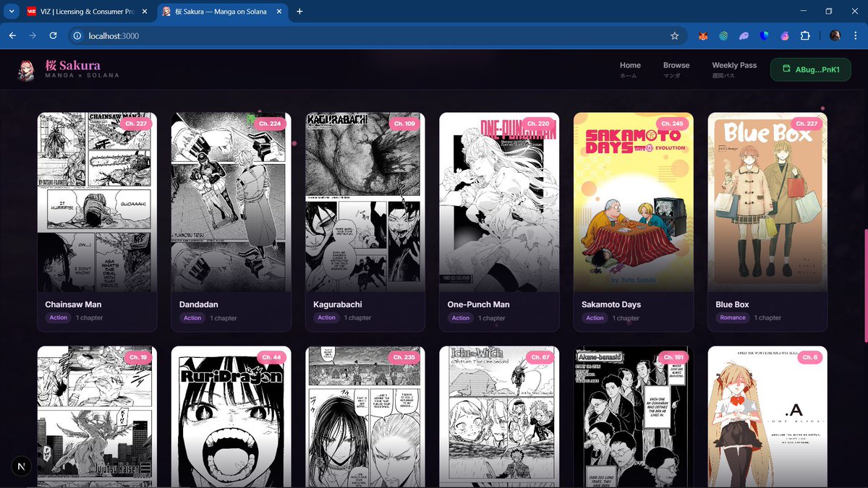Open the Chrome profile avatar
The width and height of the screenshot is (868, 488).
835,35
